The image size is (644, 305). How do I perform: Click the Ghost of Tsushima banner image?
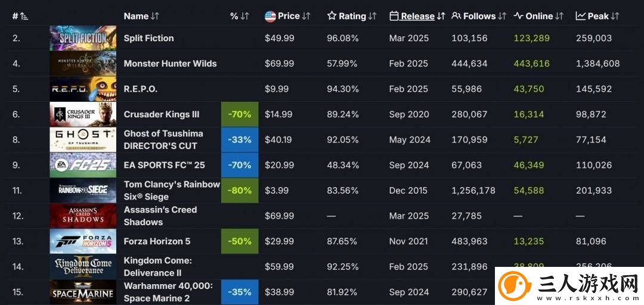coord(83,140)
